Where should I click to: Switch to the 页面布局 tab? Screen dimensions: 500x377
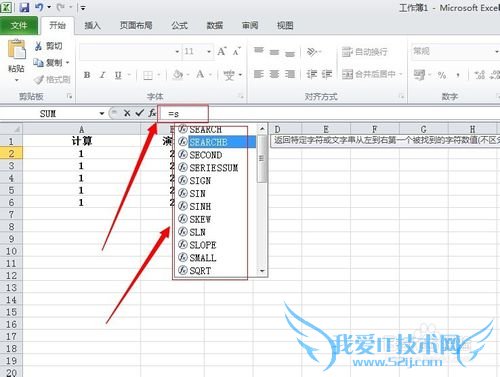pos(136,26)
